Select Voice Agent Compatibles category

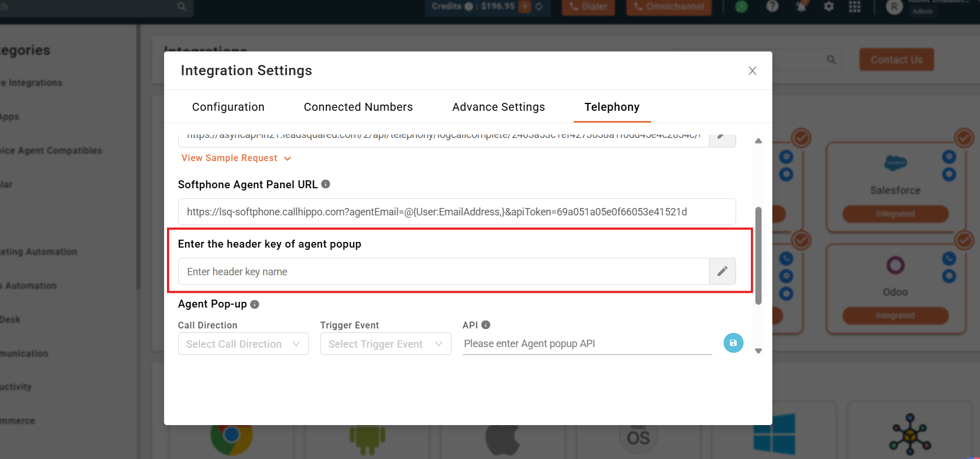point(51,150)
